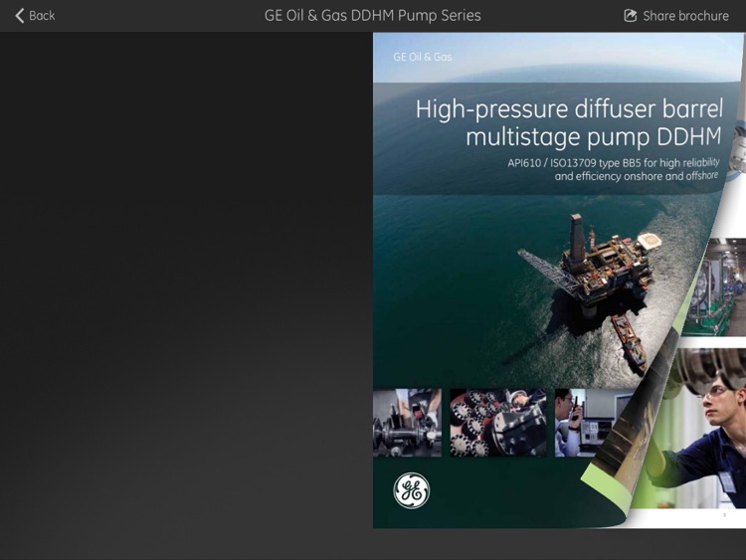Click the Share brochure export icon
Viewport: 746px width, 560px height.
[x=630, y=15]
